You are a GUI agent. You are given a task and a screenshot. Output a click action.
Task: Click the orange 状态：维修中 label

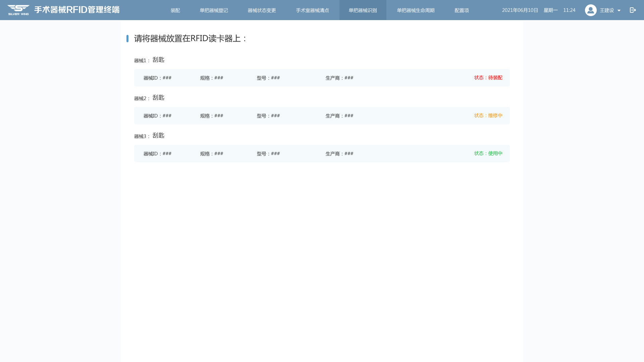click(x=488, y=116)
